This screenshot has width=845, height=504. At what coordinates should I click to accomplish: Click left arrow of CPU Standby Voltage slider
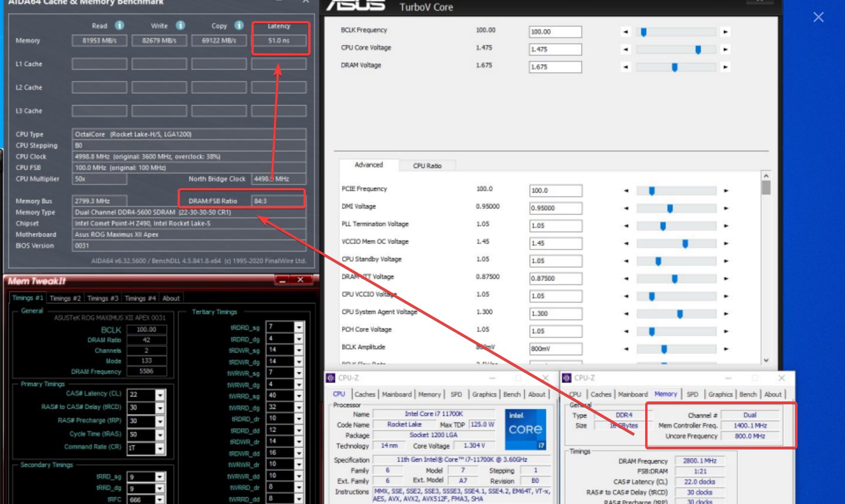(626, 261)
